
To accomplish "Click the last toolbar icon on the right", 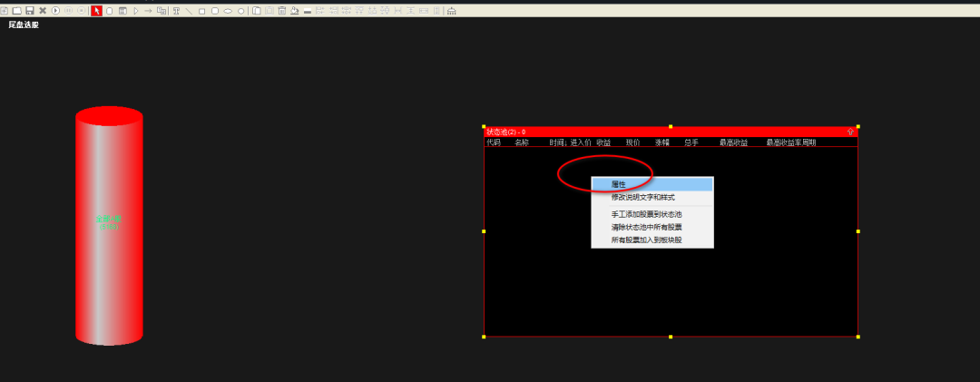I will coord(451,11).
